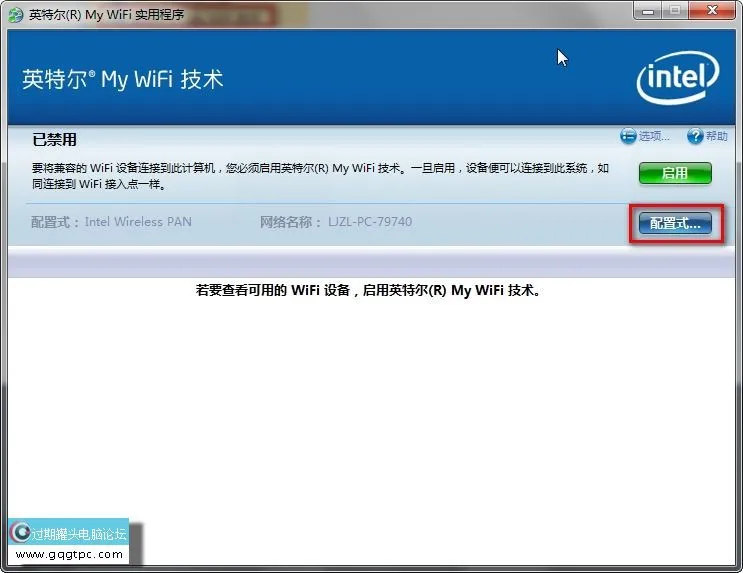743x573 pixels.
Task: Minimize the My WiFi utility window
Action: [648, 10]
